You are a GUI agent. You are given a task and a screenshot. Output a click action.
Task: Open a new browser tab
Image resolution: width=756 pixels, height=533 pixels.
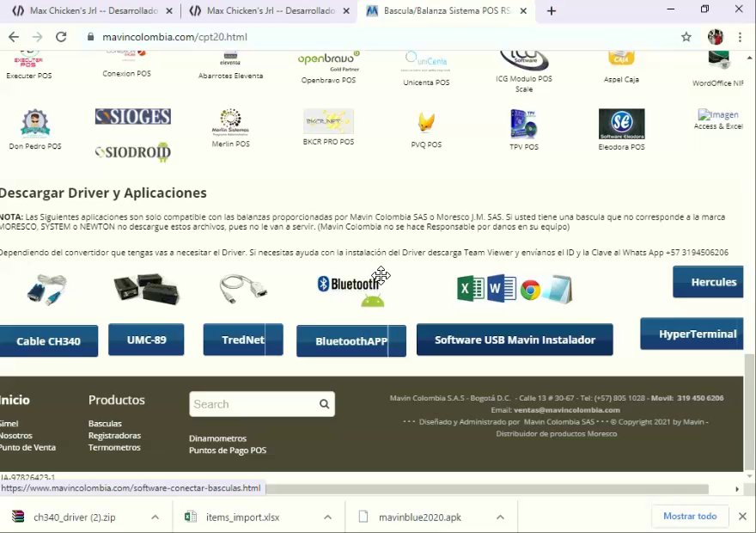click(551, 11)
